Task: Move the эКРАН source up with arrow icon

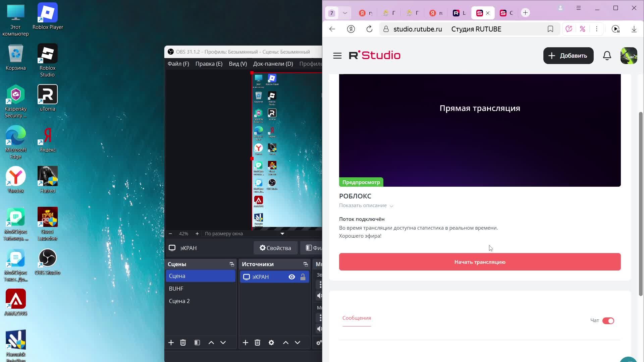Action: coord(286,343)
